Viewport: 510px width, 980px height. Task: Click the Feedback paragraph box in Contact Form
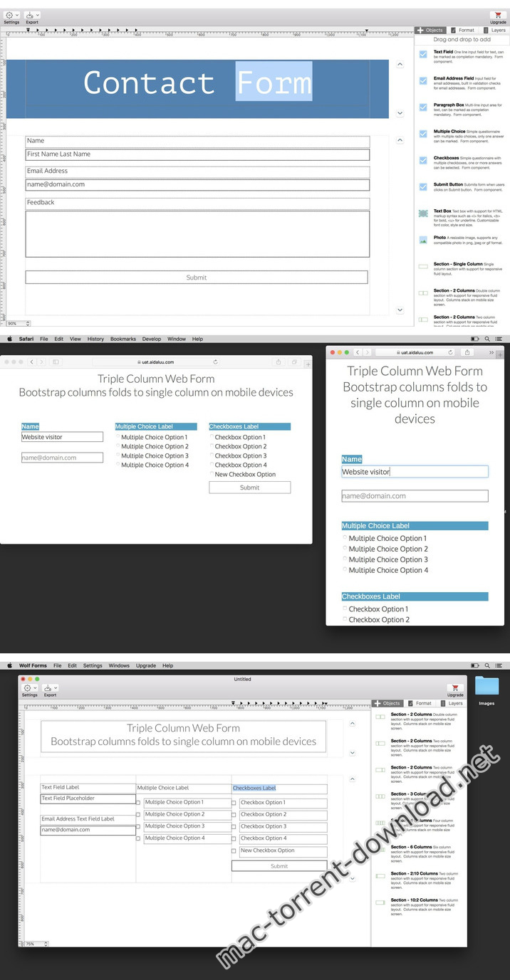(x=197, y=234)
